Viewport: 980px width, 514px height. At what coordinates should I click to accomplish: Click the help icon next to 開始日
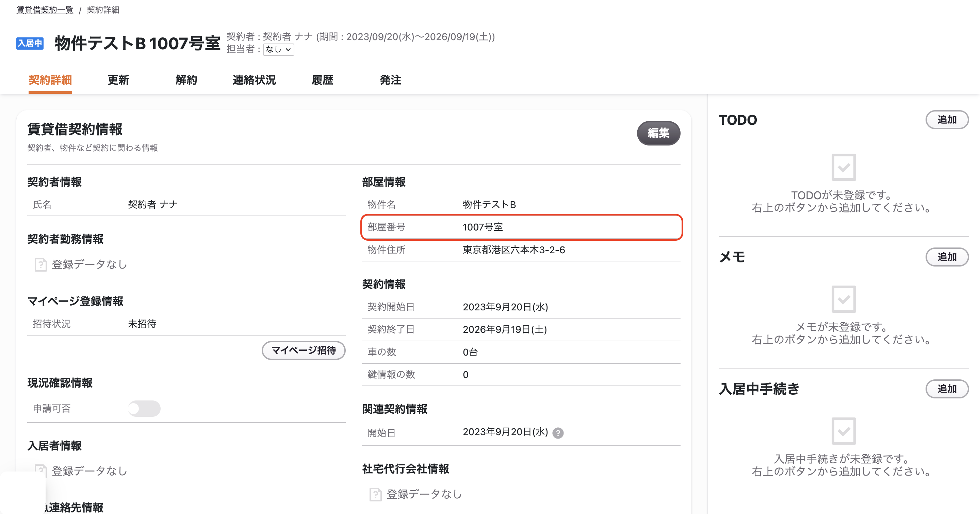558,433
